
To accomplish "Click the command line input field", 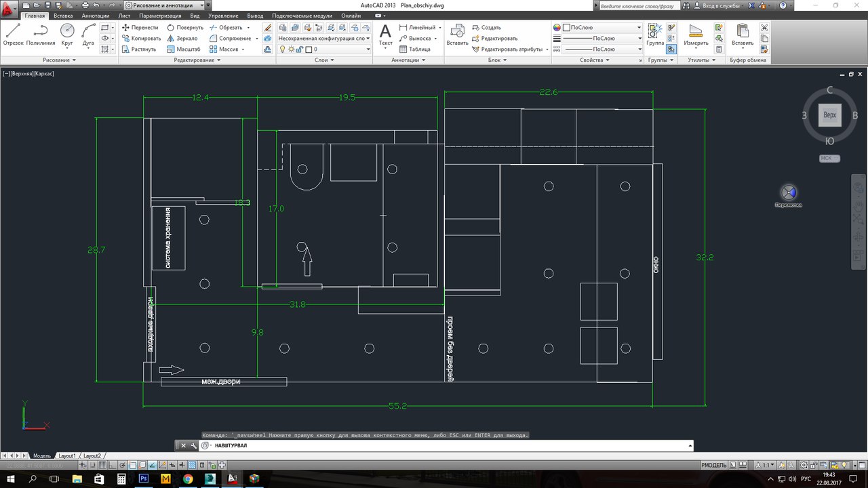I will pos(448,446).
